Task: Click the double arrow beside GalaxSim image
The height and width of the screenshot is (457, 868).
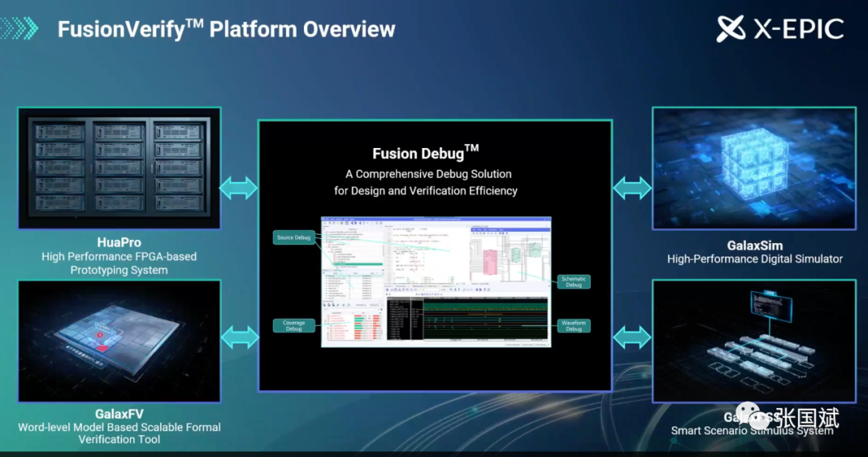Action: [x=633, y=188]
